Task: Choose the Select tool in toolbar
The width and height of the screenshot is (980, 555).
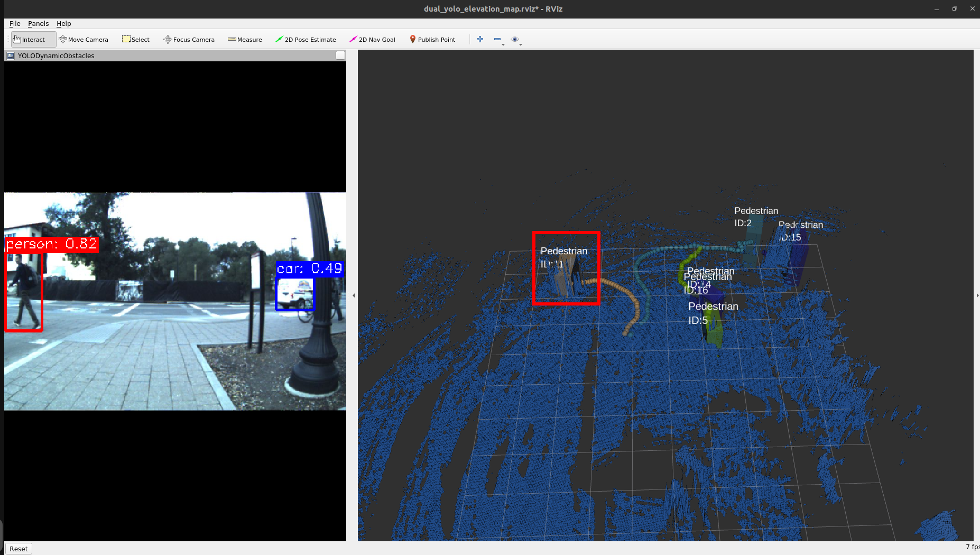Action: [136, 40]
